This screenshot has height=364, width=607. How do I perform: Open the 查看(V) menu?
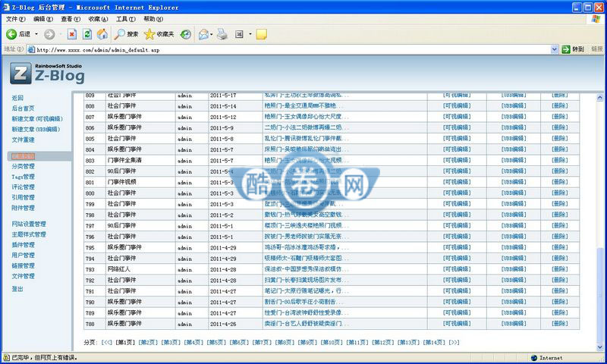71,18
